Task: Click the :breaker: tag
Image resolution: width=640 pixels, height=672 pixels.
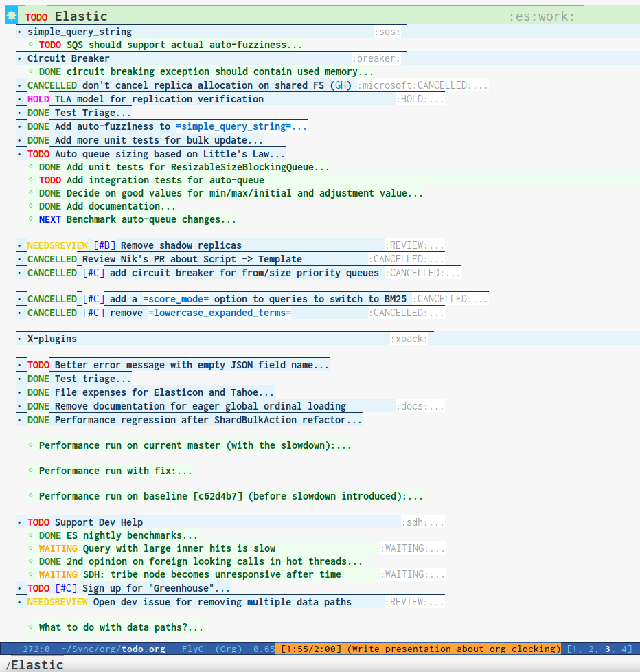Action: click(x=376, y=58)
